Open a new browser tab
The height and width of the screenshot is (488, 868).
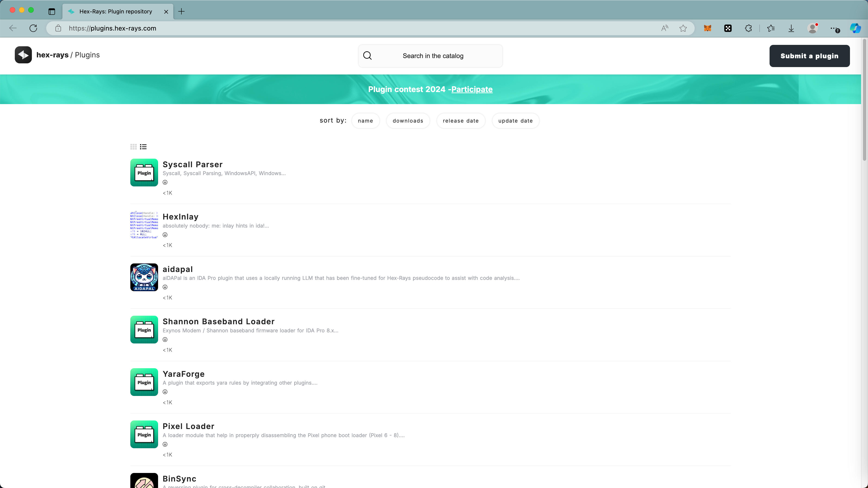pyautogui.click(x=181, y=12)
